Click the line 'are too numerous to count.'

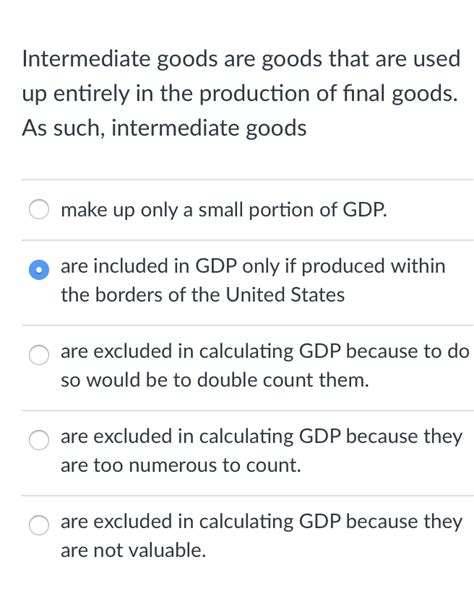[181, 465]
